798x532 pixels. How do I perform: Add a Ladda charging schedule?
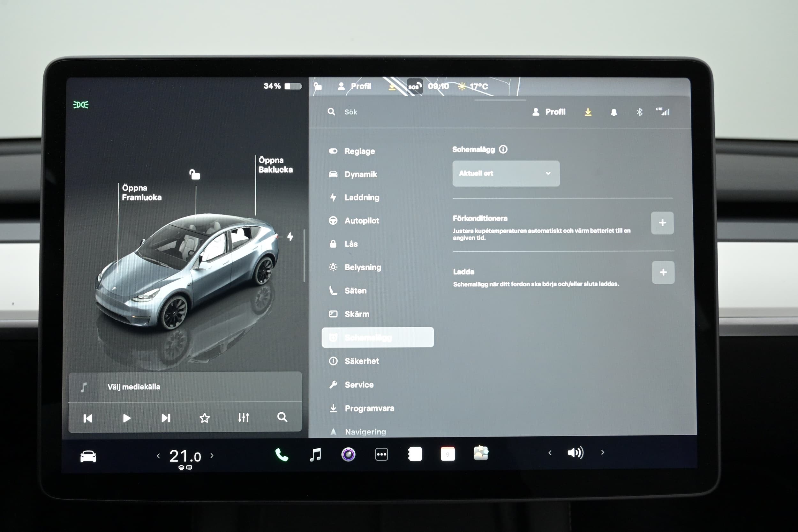[x=663, y=272]
